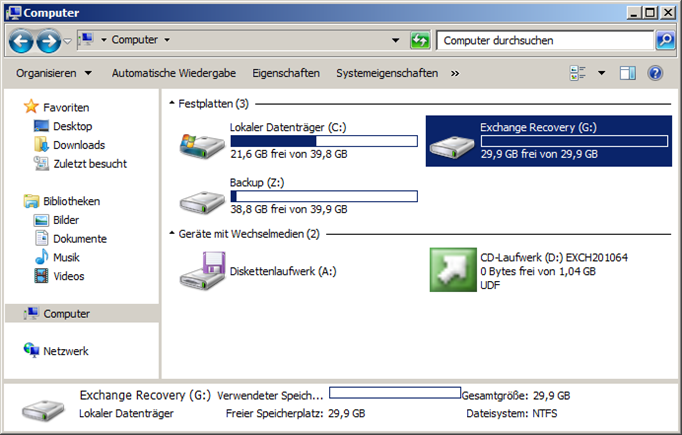
Task: Click the search magnifier icon
Action: pos(665,41)
